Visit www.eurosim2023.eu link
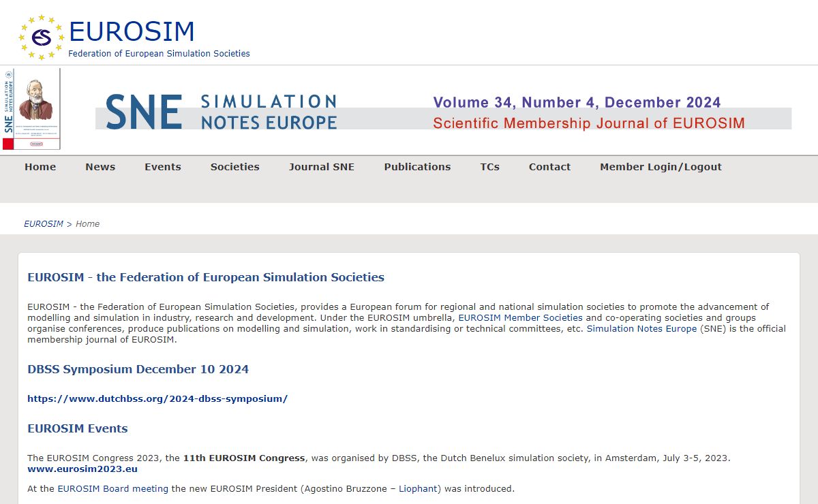This screenshot has height=504, width=818. point(82,469)
